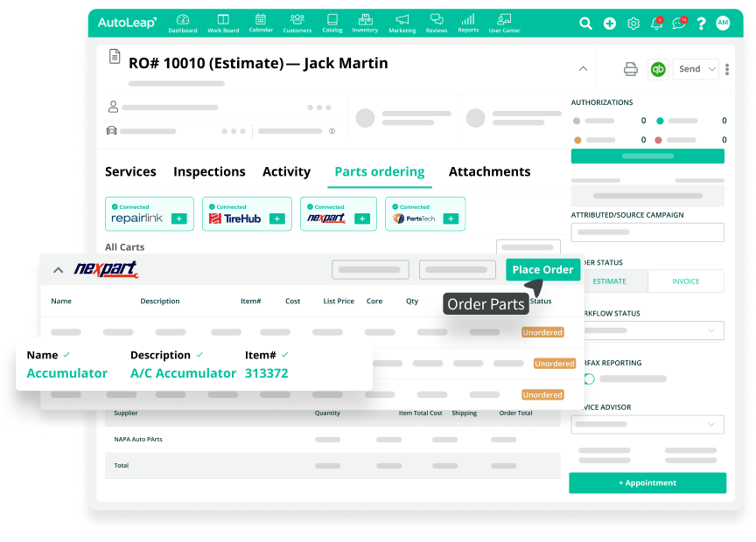Collapse the Nexpart cart section
This screenshot has height=542, width=756.
pyautogui.click(x=59, y=270)
